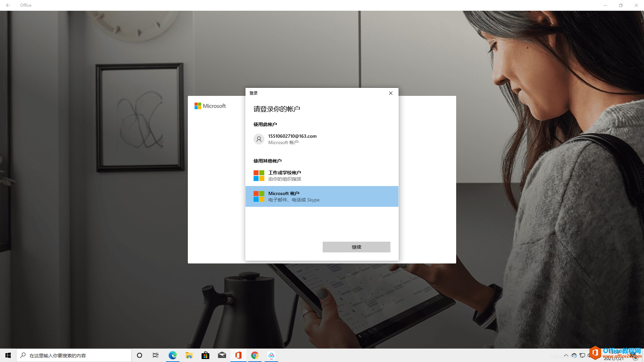The width and height of the screenshot is (644, 362).
Task: Click the 使用此帐户 label
Action: tap(265, 124)
